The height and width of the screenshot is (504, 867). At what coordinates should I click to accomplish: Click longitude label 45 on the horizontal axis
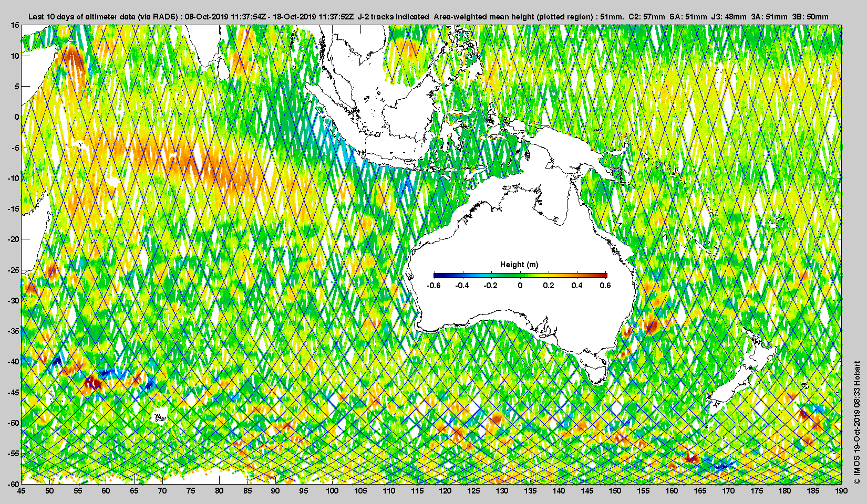(x=21, y=491)
